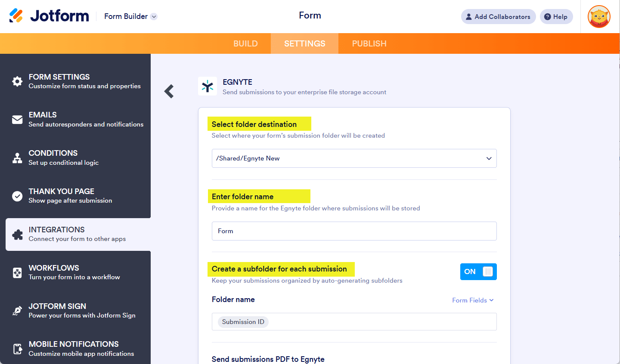Viewport: 620px width, 364px height.
Task: Click the Egnyte integration logo
Action: pyautogui.click(x=208, y=86)
